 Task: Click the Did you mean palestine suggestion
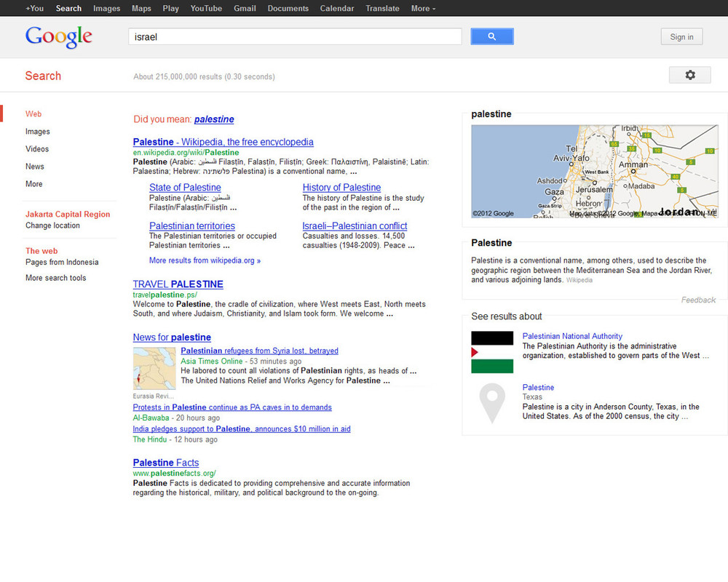(x=214, y=119)
